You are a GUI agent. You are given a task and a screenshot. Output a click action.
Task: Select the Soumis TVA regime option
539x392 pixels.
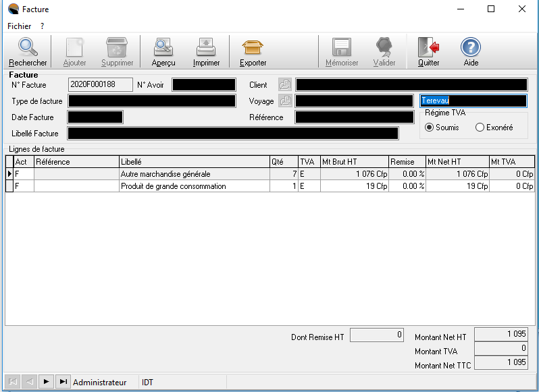point(429,128)
